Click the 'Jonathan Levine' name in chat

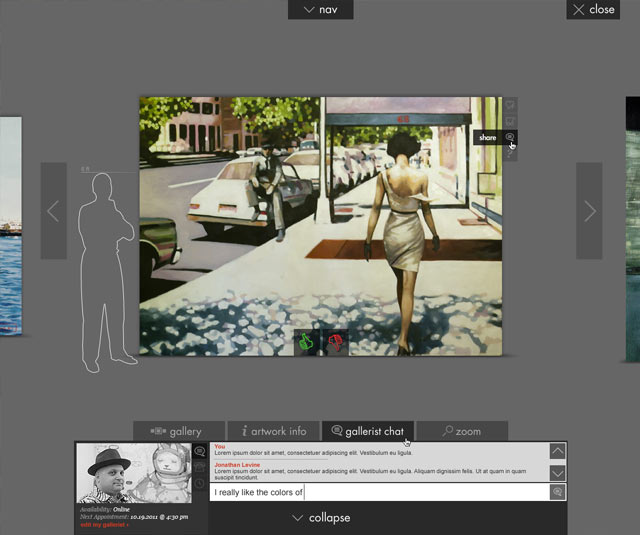coord(237,465)
